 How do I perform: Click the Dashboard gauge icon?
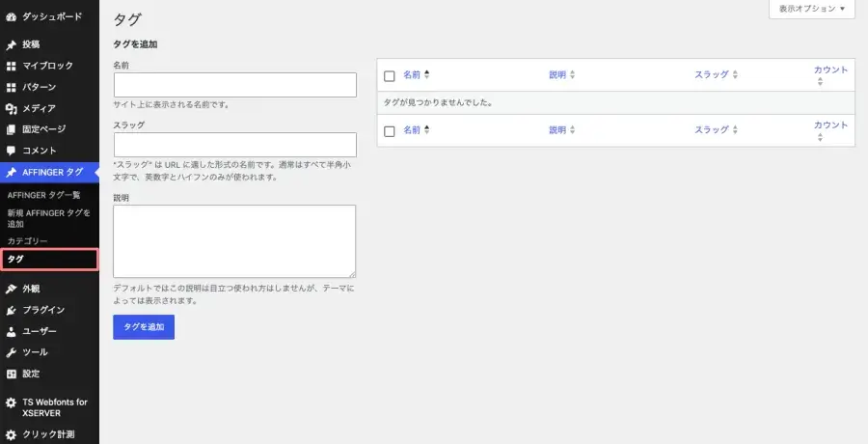coord(11,17)
